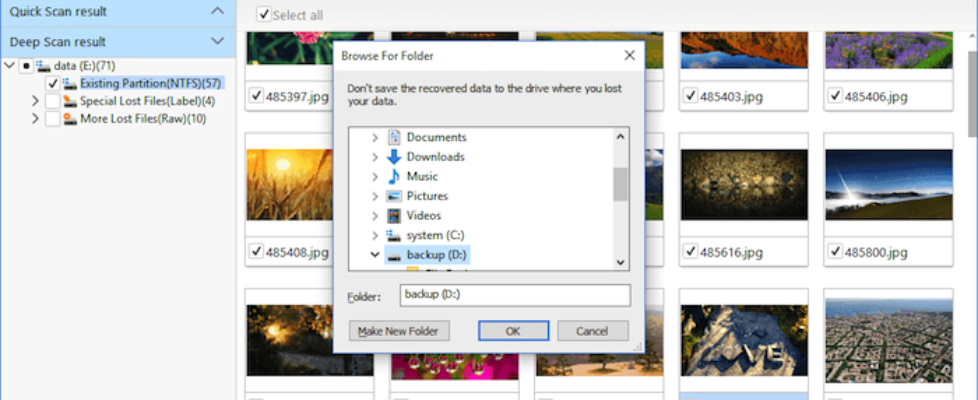
Task: Toggle the Select all checkbox
Action: 264,15
